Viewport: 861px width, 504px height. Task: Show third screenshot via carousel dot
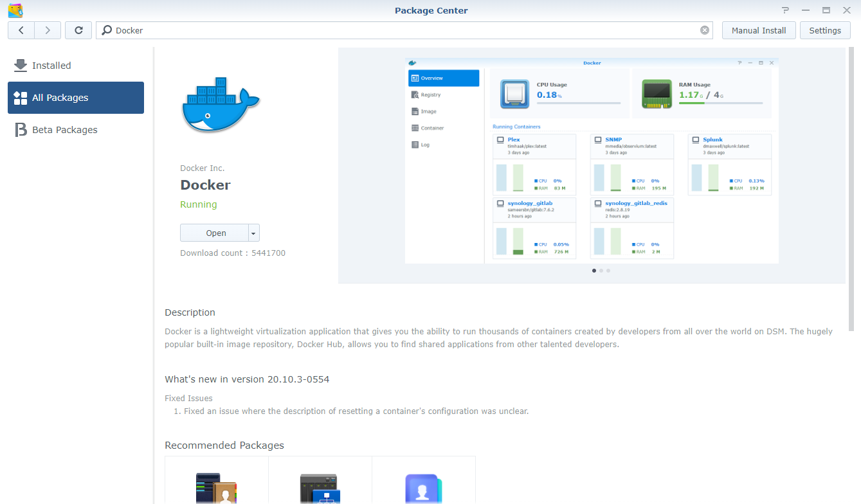click(608, 271)
